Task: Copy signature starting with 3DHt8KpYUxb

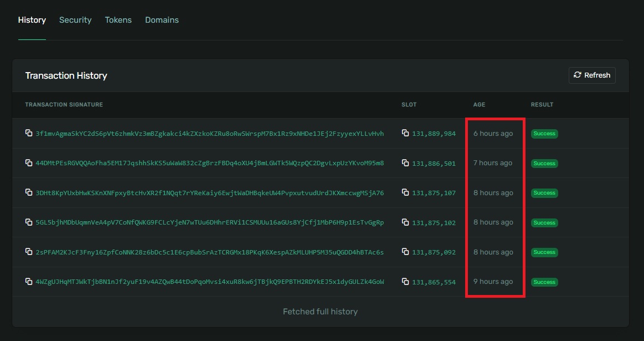Action: click(29, 192)
